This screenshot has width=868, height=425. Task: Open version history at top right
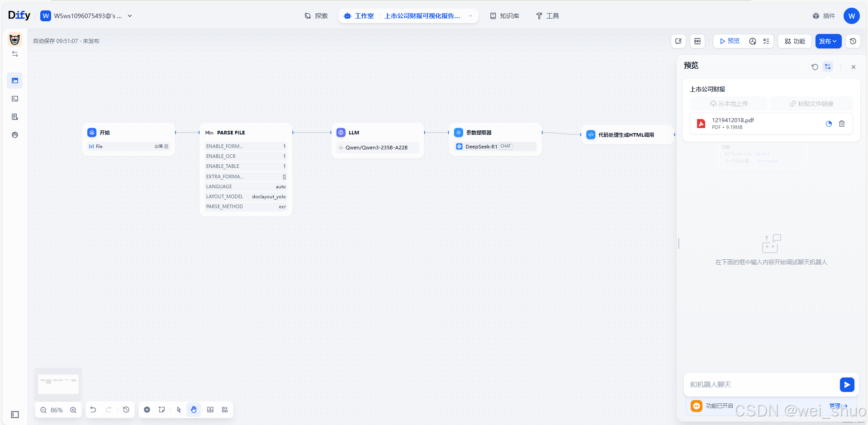[853, 41]
